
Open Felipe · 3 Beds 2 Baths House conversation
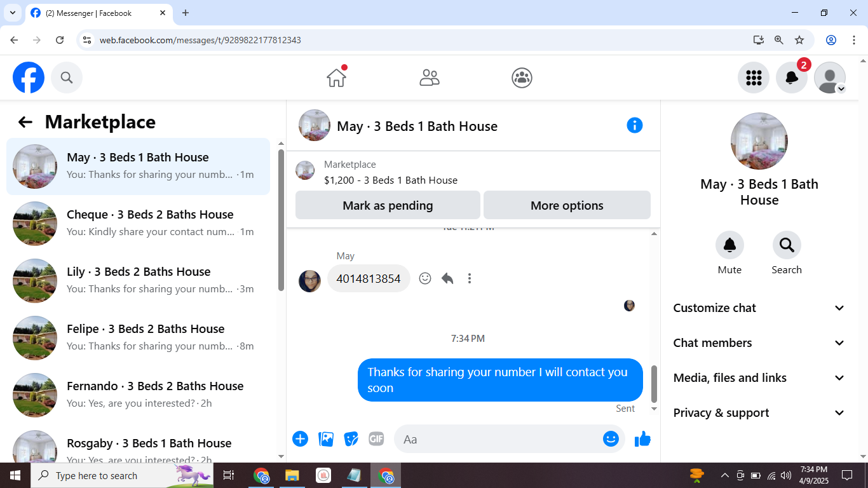pyautogui.click(x=139, y=338)
